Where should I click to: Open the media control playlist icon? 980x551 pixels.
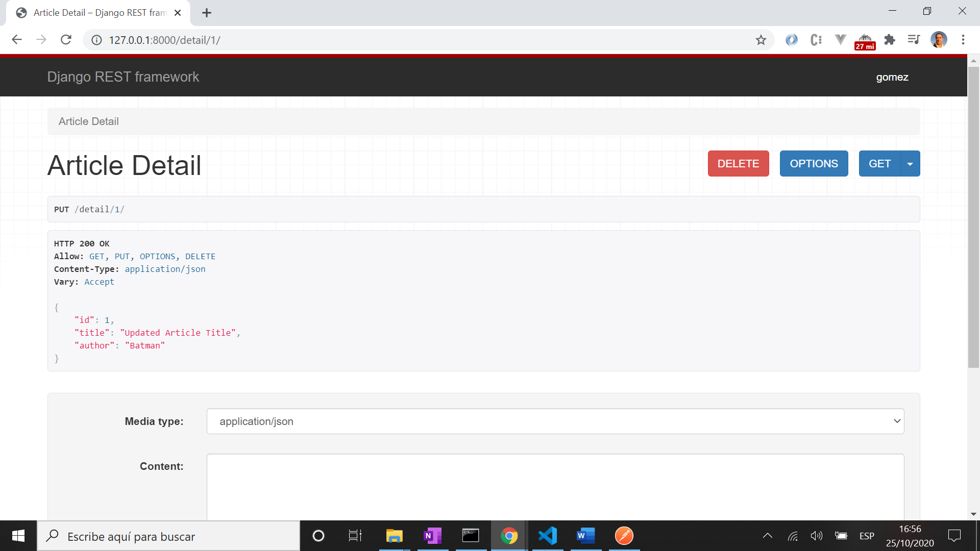[914, 40]
